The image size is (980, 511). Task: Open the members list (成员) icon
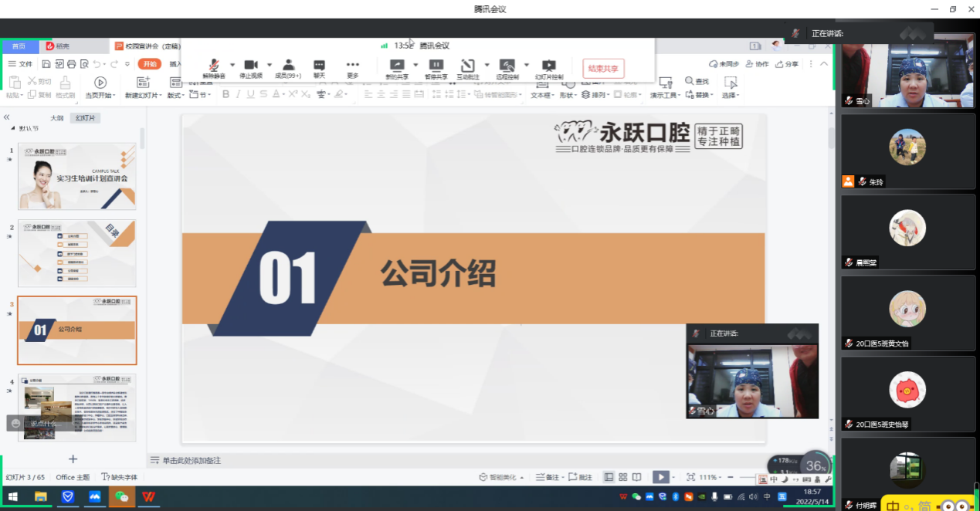point(288,66)
